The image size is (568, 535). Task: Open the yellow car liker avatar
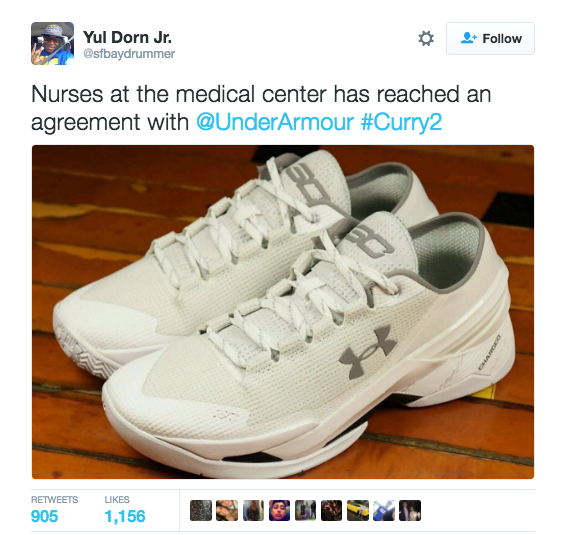tap(358, 510)
